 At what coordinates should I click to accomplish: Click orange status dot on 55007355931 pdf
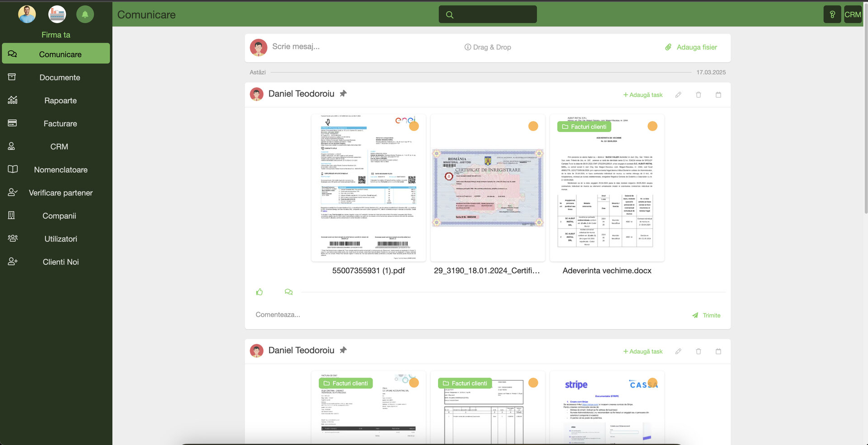click(x=414, y=126)
